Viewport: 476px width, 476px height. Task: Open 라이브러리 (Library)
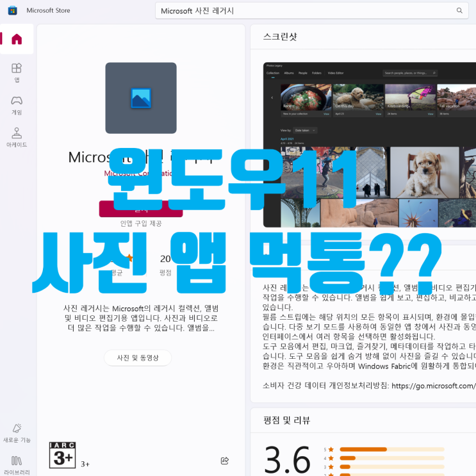tap(17, 466)
